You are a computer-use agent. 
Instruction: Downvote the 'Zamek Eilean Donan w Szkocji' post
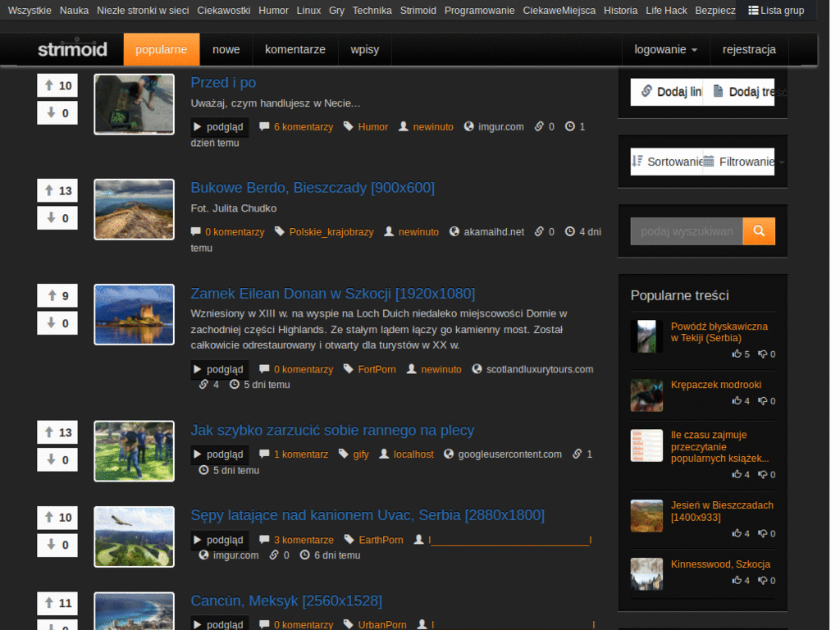(x=57, y=323)
